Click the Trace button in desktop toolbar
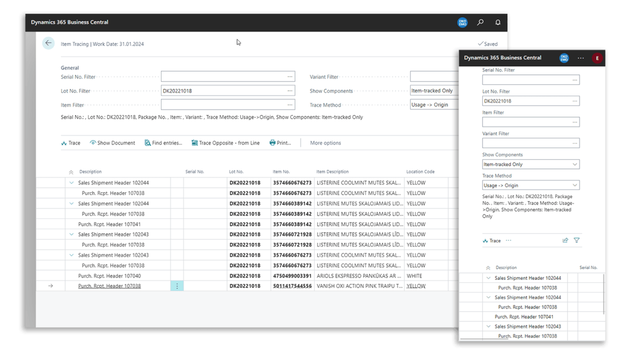The height and width of the screenshot is (355, 644). 70,143
